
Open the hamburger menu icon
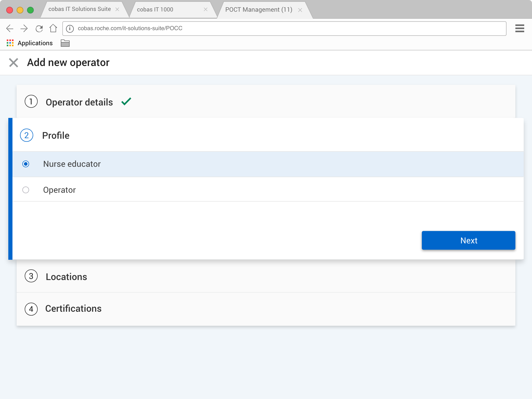520,28
